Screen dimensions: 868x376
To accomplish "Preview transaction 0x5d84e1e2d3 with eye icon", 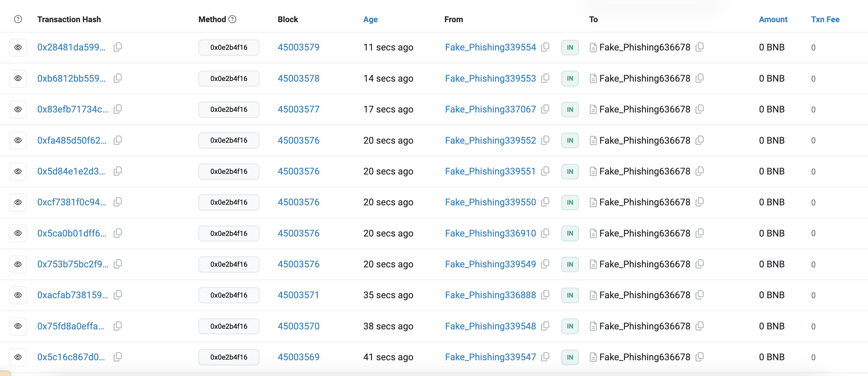I will coord(18,172).
